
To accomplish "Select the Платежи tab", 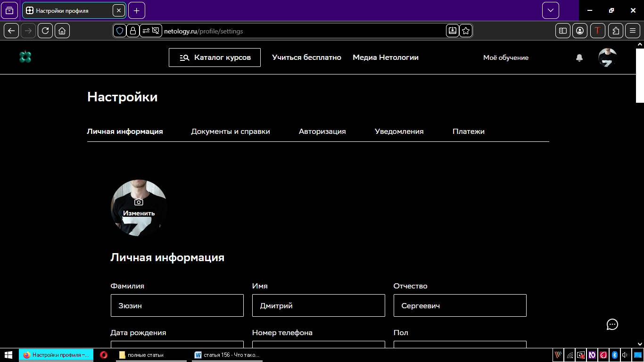I will tap(468, 132).
